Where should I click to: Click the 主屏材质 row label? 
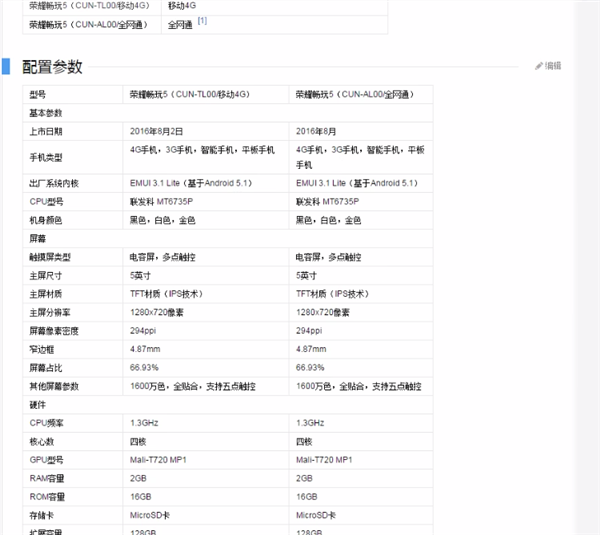click(x=46, y=294)
